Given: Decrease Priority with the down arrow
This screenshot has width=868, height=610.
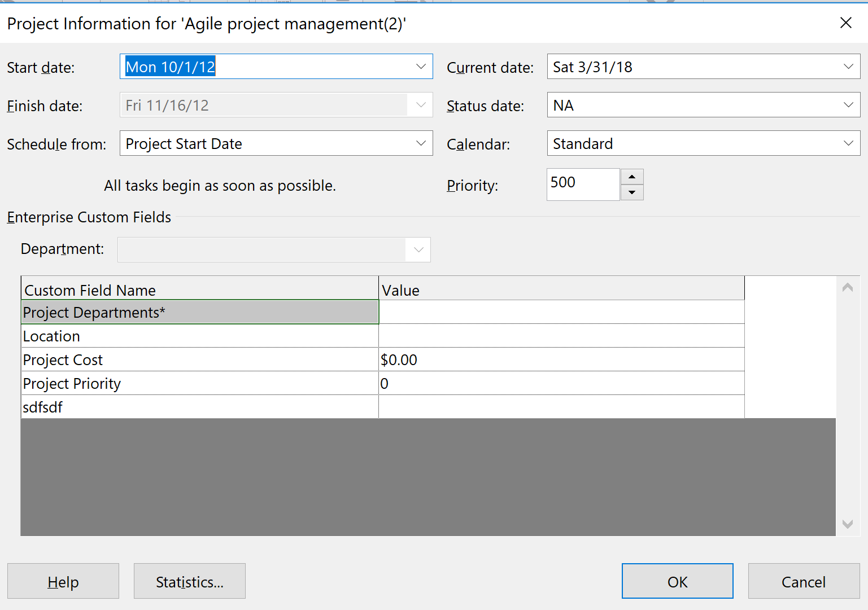Looking at the screenshot, I should pyautogui.click(x=632, y=192).
